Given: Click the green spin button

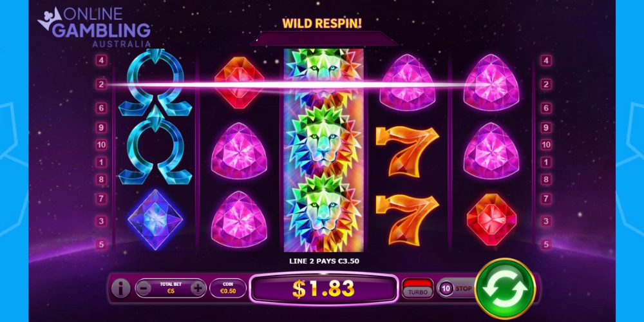Looking at the screenshot, I should 505,289.
